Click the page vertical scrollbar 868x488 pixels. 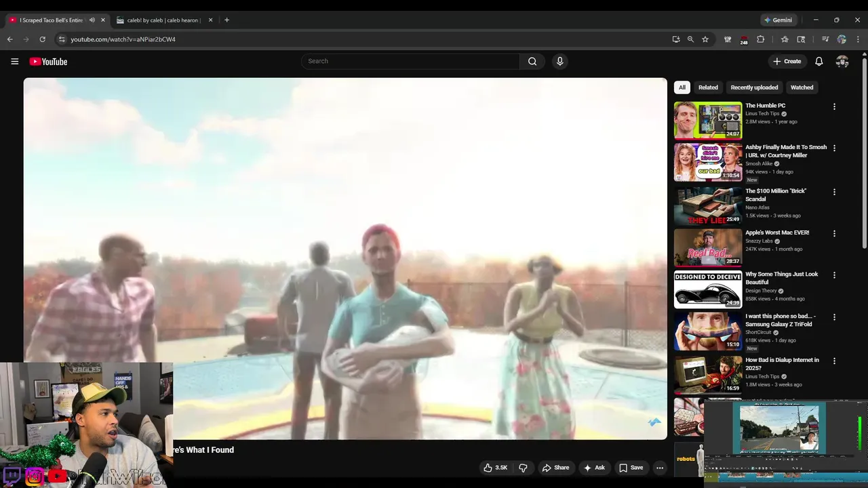click(x=864, y=152)
